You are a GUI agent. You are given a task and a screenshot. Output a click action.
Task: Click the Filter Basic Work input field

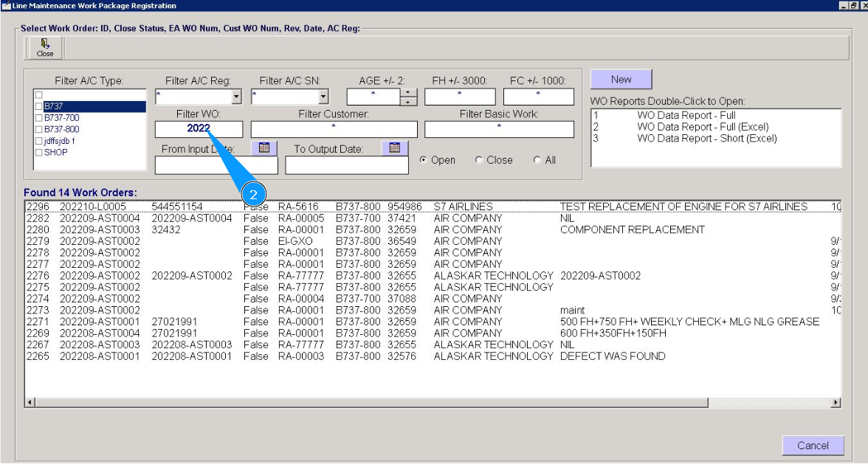[499, 129]
